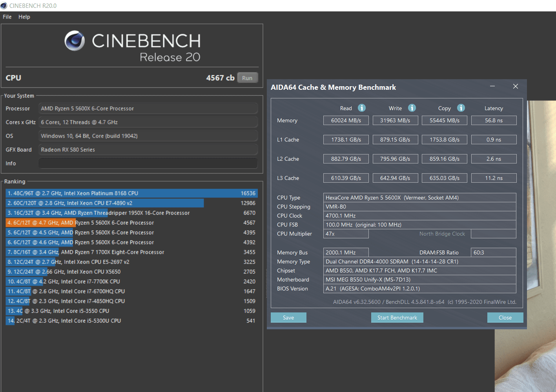Select ranking row 5600X at 4.5 GHz

tap(131, 232)
